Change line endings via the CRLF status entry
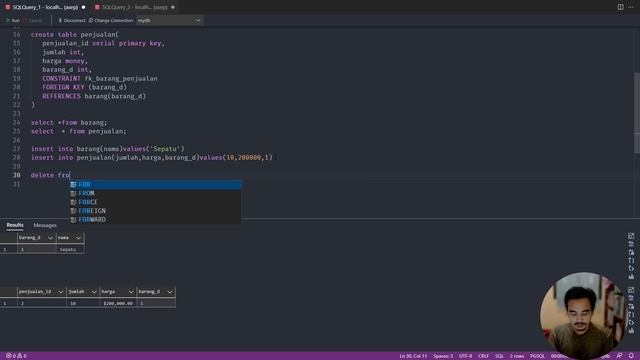This screenshot has width=640, height=360. pos(483,356)
